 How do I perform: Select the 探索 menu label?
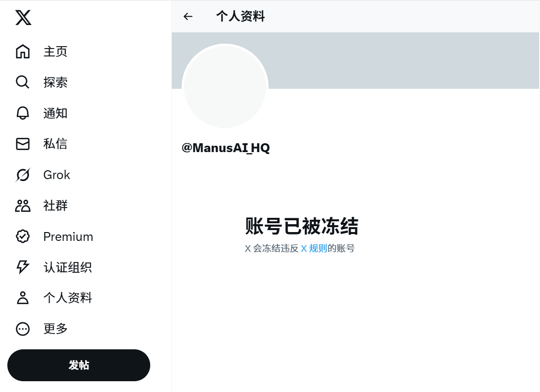coord(55,82)
